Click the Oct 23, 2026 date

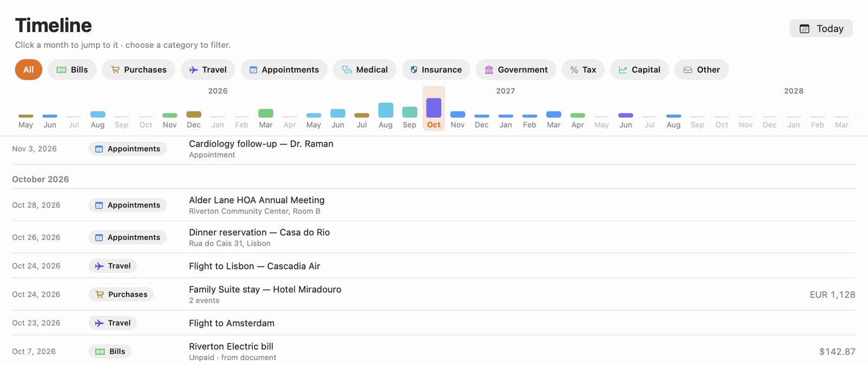click(x=36, y=323)
